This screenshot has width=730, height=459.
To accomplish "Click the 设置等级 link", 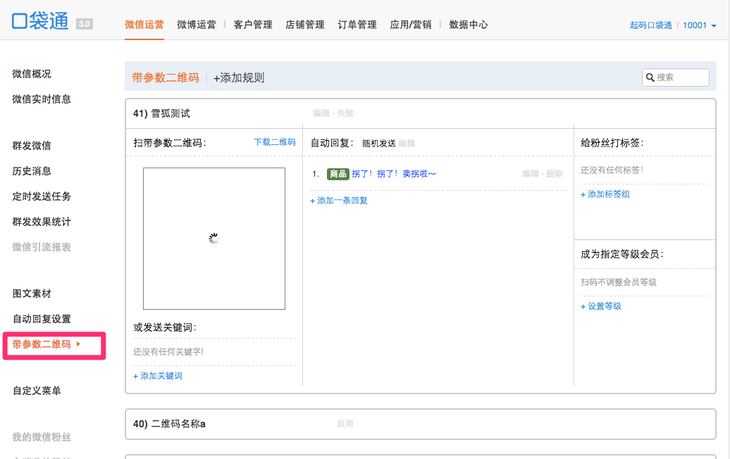I will pyautogui.click(x=602, y=306).
